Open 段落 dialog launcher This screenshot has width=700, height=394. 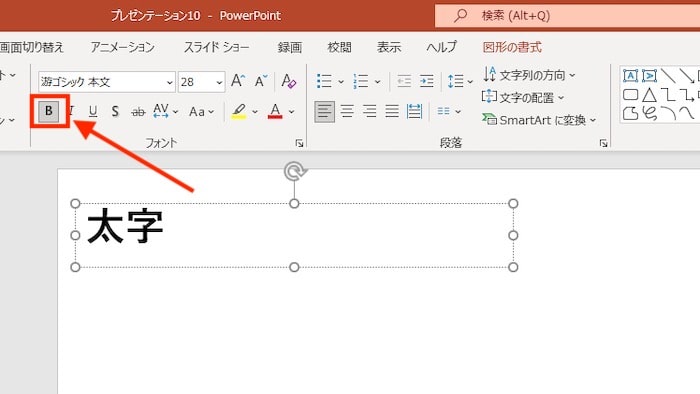(x=604, y=143)
